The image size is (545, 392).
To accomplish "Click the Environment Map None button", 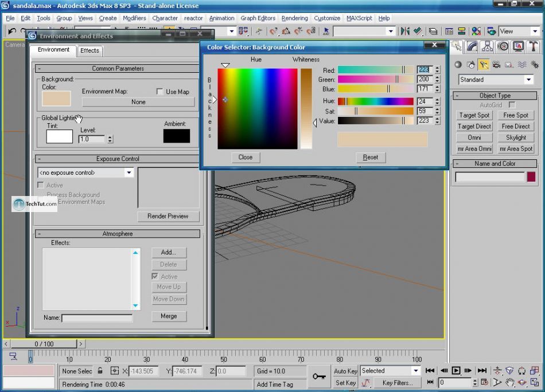I will coord(138,102).
